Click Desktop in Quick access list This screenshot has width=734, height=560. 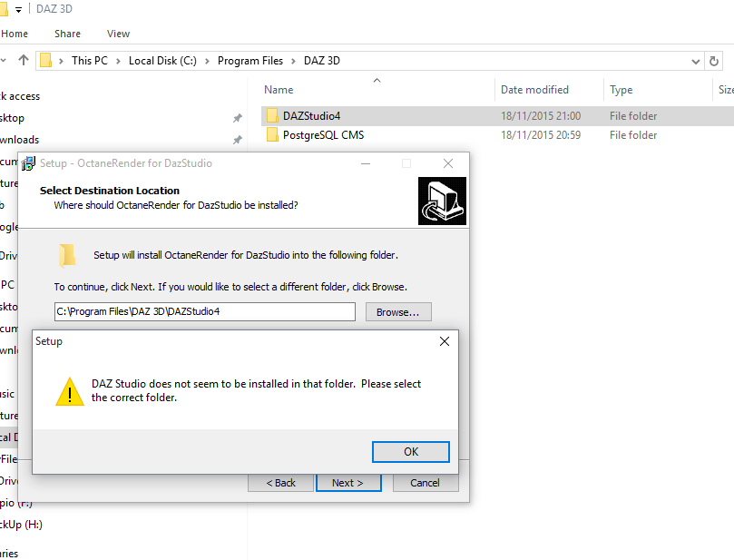[x=12, y=118]
